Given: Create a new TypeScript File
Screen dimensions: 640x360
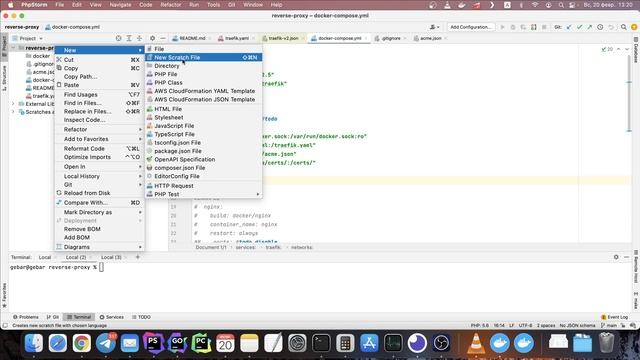Looking at the screenshot, I should click(203, 134).
